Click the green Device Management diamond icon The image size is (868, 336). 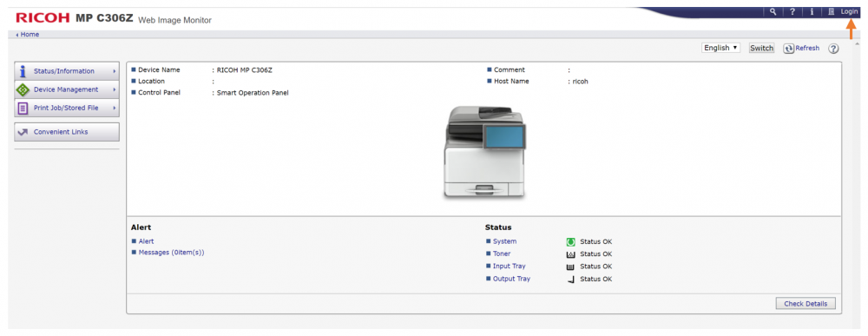pyautogui.click(x=23, y=89)
